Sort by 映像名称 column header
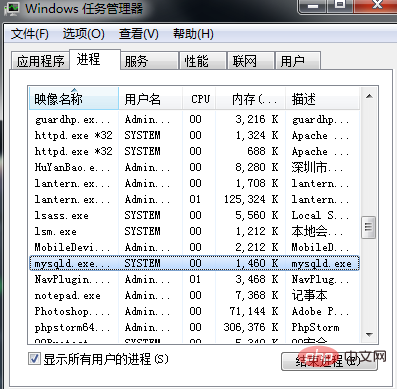Image resolution: width=397 pixels, height=389 pixels. tap(74, 99)
